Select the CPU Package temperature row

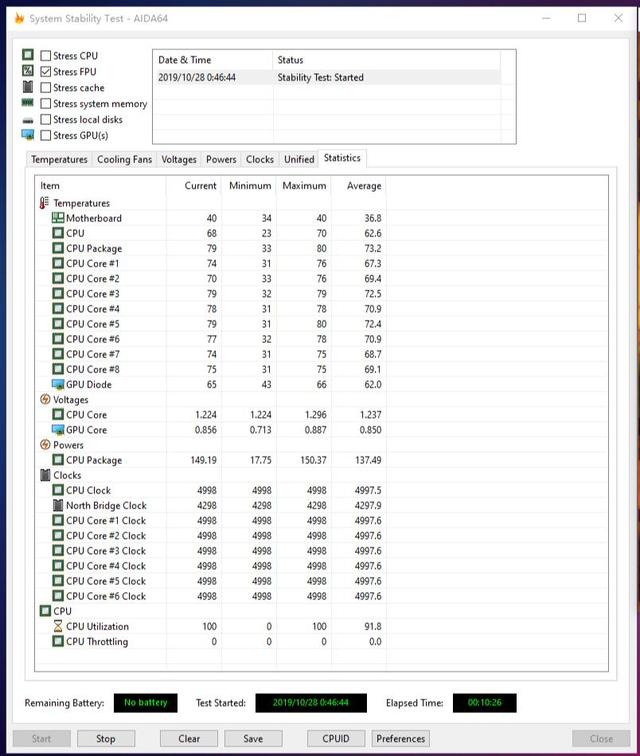coord(94,248)
